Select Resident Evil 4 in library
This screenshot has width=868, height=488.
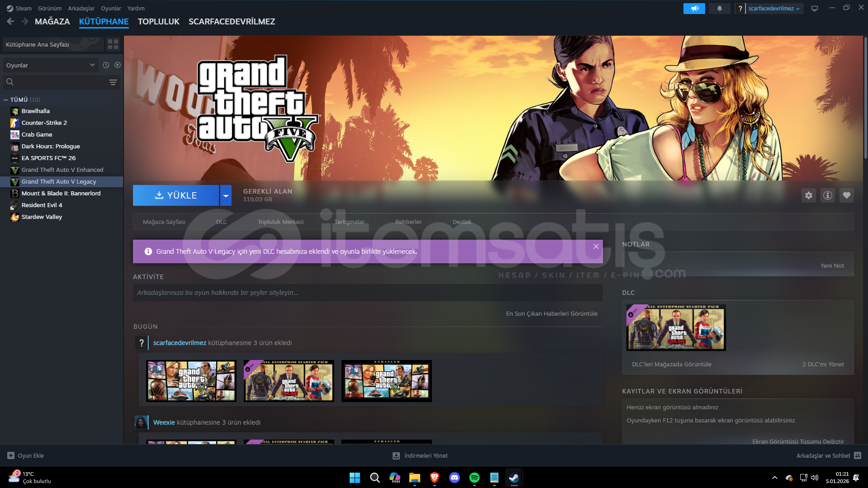[x=42, y=205]
